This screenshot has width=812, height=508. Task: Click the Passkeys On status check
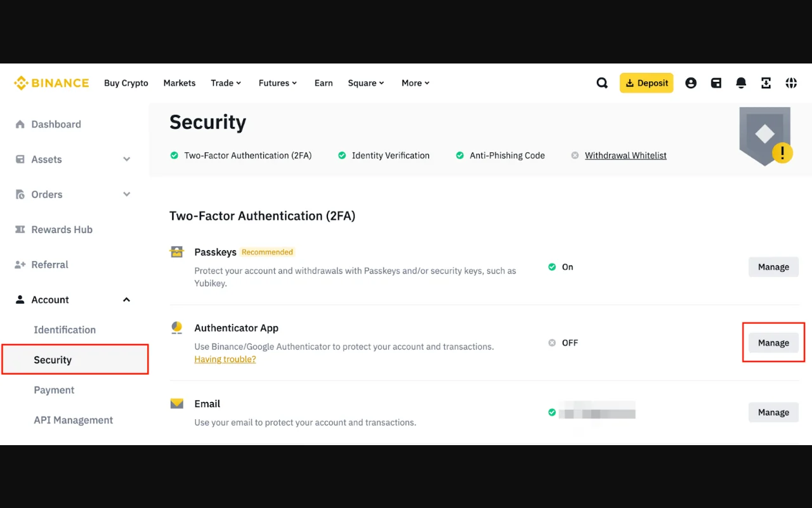click(x=552, y=267)
